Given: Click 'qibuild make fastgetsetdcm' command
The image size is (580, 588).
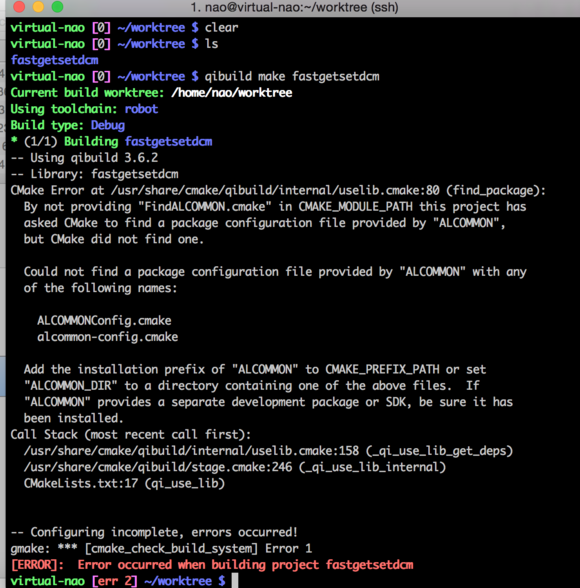Looking at the screenshot, I should tap(292, 76).
